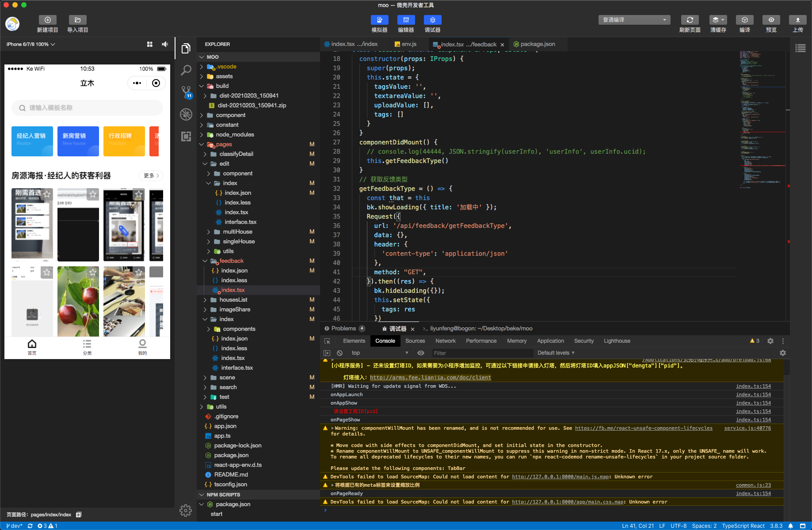
Task: Toggle the console sidebar icon
Action: (327, 353)
